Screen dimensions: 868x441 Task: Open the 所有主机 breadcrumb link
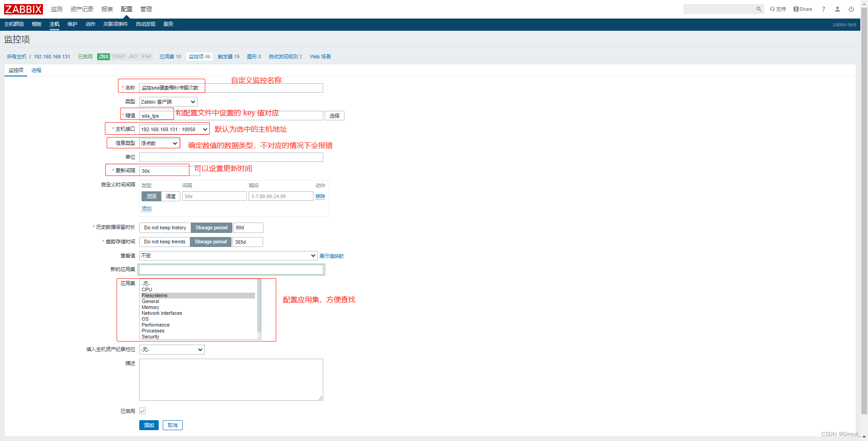[17, 57]
